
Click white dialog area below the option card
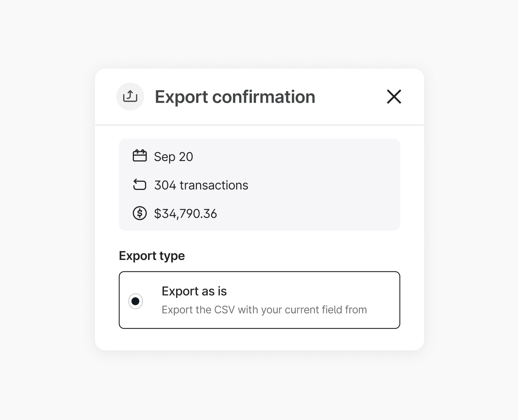click(x=260, y=339)
